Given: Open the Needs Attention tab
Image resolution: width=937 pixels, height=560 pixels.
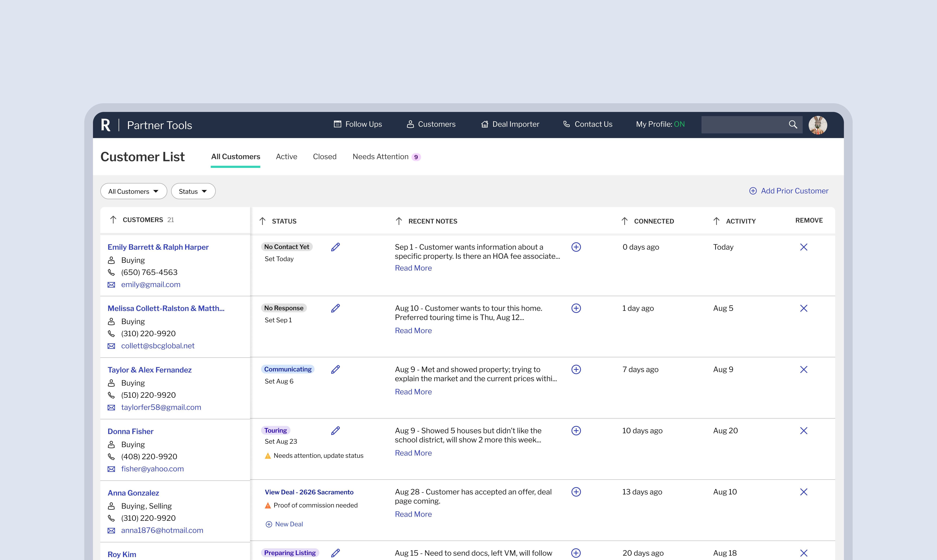Looking at the screenshot, I should (387, 157).
